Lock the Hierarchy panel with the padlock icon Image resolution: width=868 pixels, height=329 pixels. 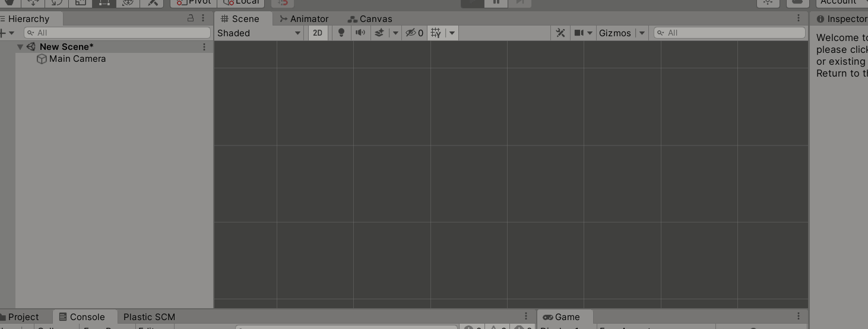point(191,18)
